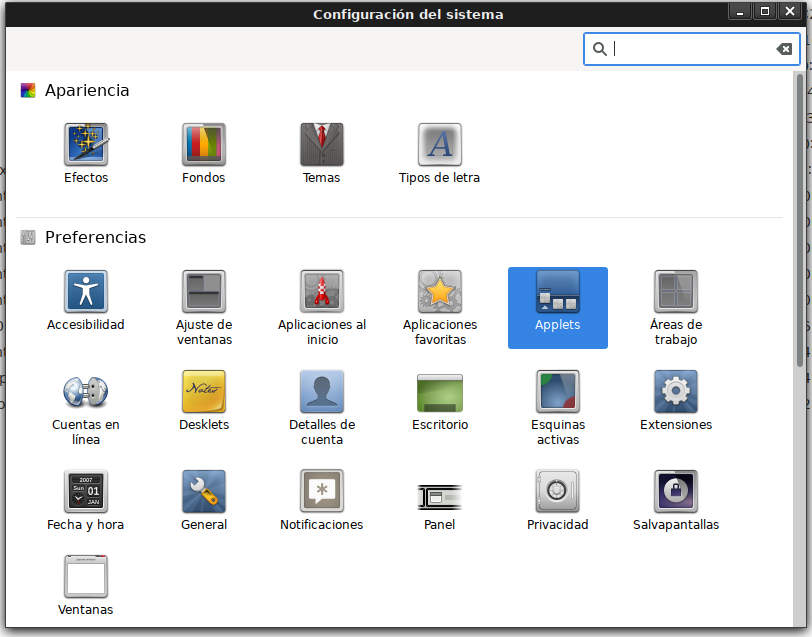Image resolution: width=812 pixels, height=637 pixels.
Task: Open Fecha y hora calendar icon
Action: tap(86, 491)
